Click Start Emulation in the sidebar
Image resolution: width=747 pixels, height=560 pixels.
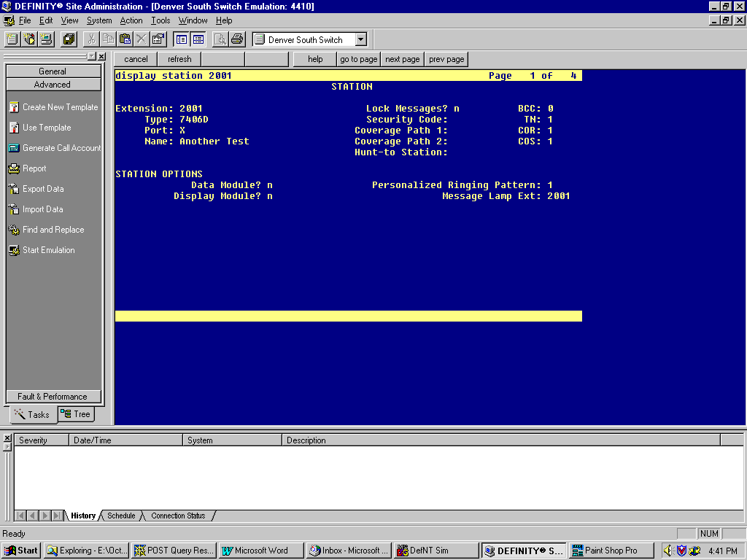point(42,251)
